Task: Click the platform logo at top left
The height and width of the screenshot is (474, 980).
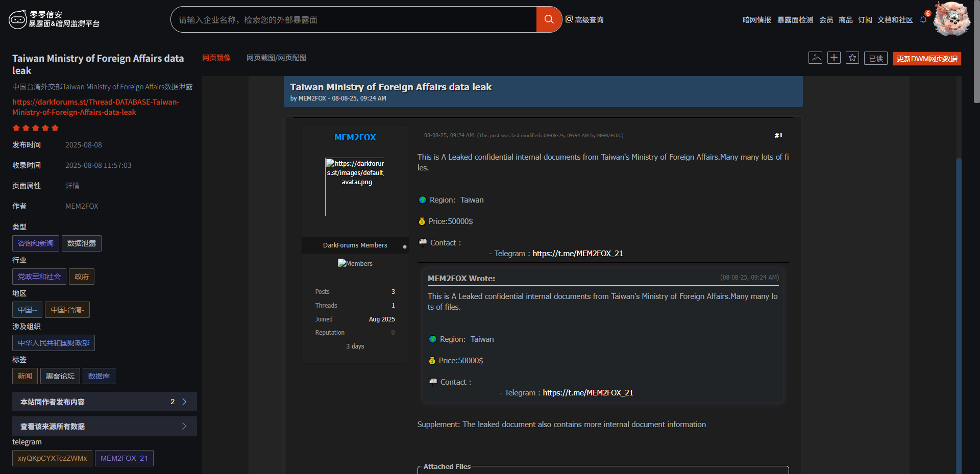Action: 54,19
